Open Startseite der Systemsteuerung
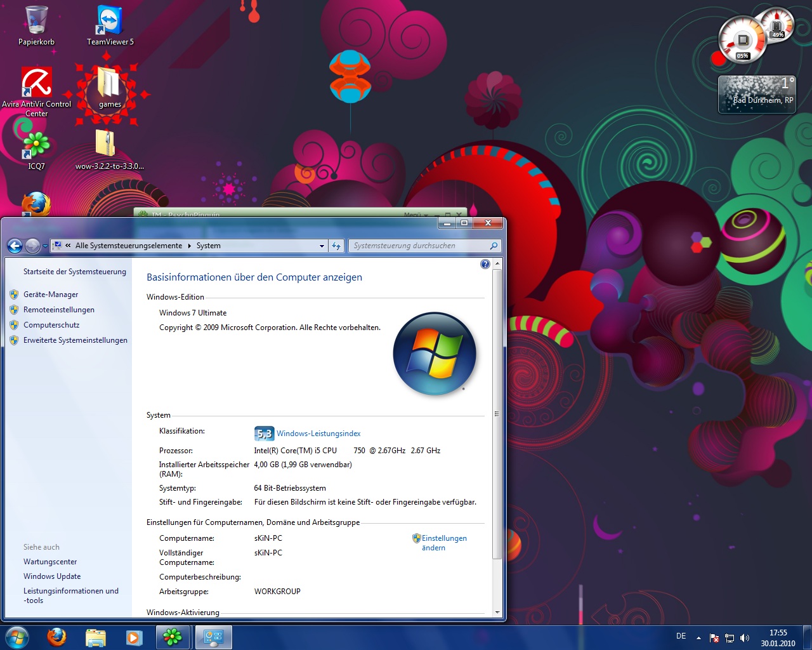The width and height of the screenshot is (812, 650). tap(75, 272)
